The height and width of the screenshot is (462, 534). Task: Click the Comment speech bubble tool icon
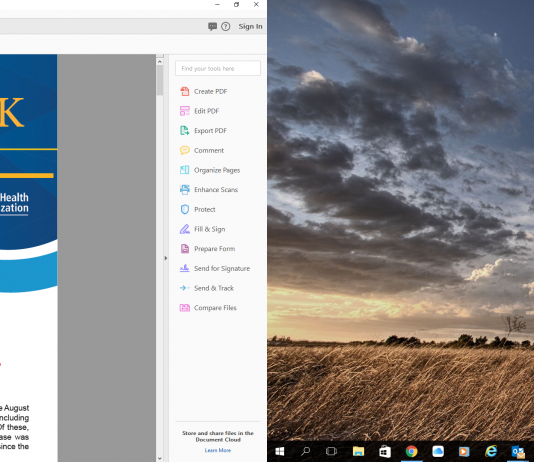click(185, 150)
